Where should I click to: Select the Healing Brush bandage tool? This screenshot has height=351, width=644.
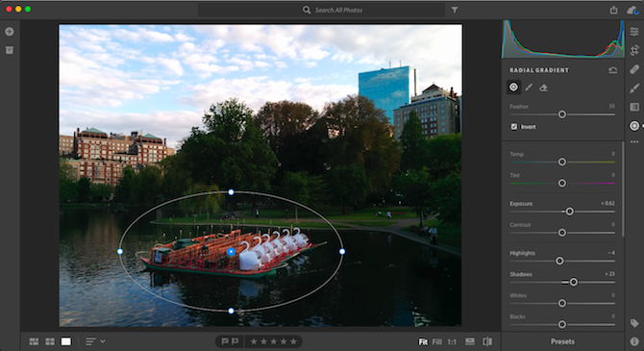(x=634, y=69)
